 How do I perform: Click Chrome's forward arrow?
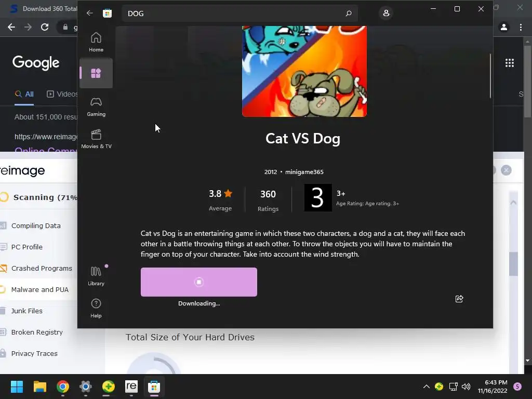pyautogui.click(x=28, y=27)
